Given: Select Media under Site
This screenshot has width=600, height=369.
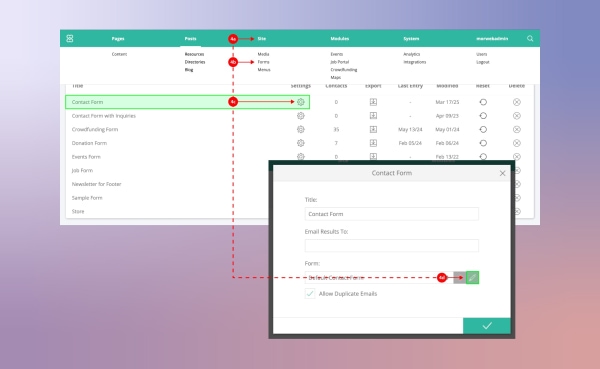Looking at the screenshot, I should pos(263,54).
